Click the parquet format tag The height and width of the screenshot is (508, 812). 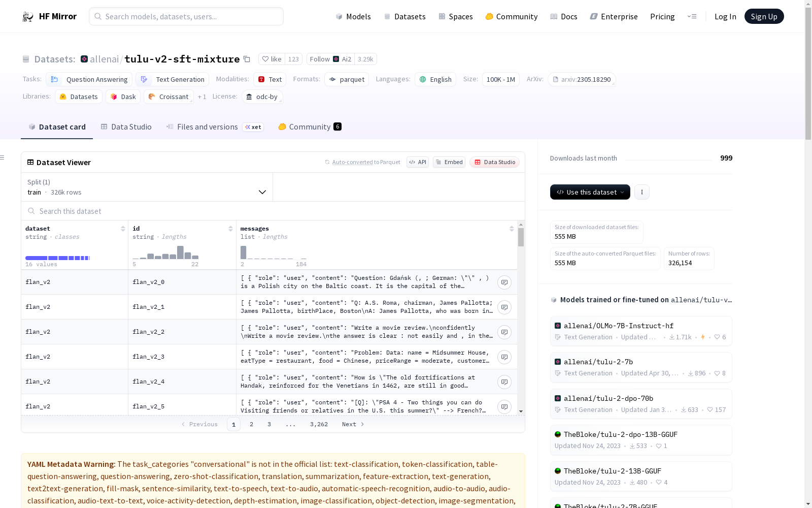coord(347,79)
